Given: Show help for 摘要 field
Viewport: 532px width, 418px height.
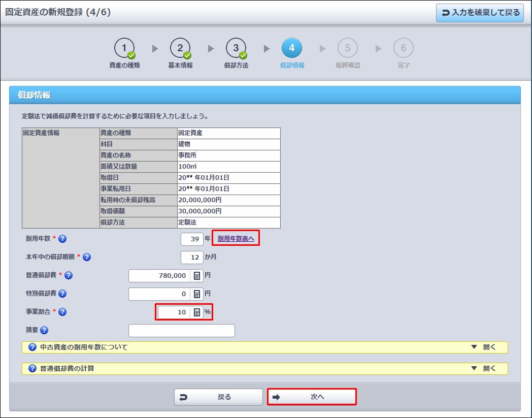Looking at the screenshot, I should [x=44, y=330].
